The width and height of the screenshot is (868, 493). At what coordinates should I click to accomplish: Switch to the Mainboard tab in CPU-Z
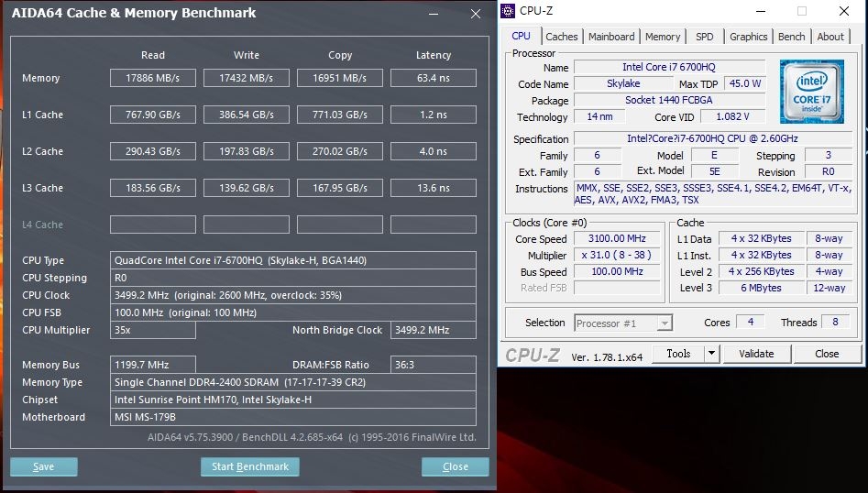tap(611, 37)
